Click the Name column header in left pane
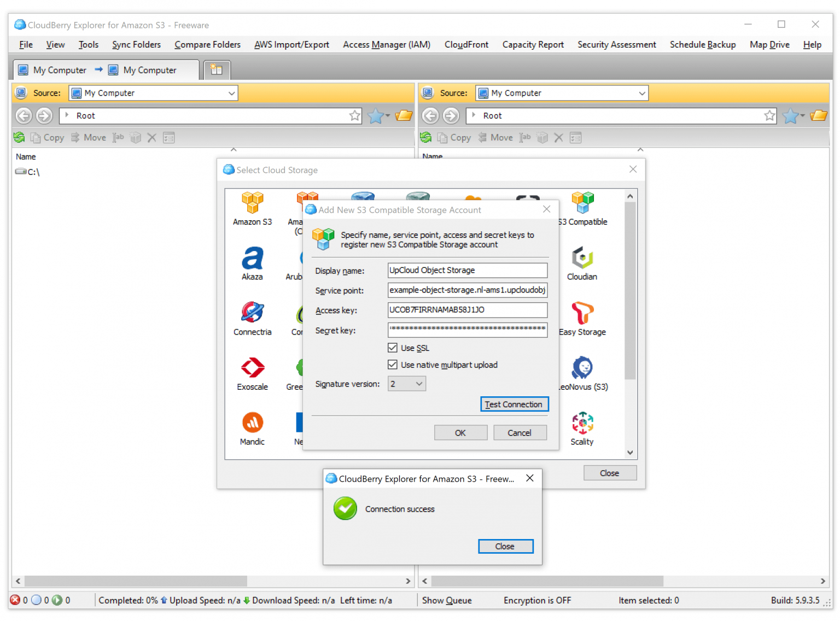The width and height of the screenshot is (840, 621). point(26,156)
